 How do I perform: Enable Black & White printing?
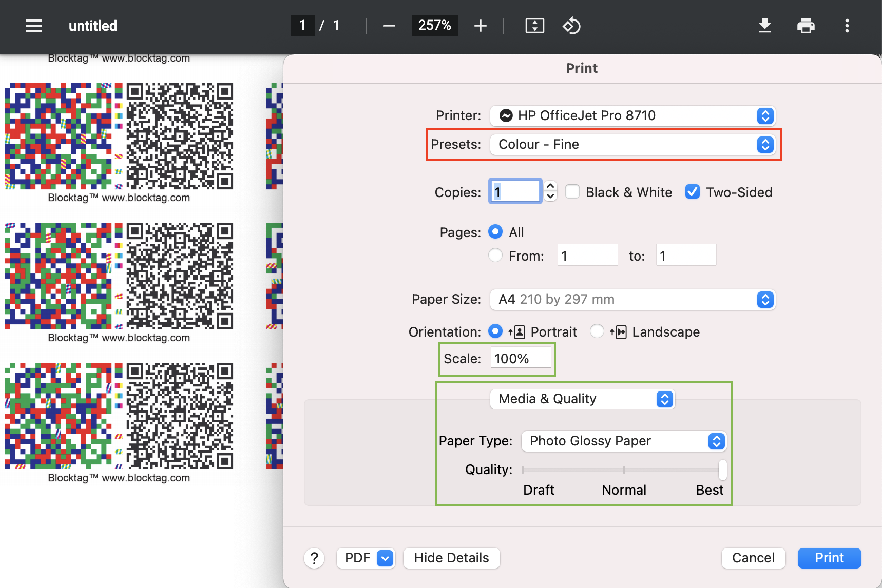[x=572, y=191]
